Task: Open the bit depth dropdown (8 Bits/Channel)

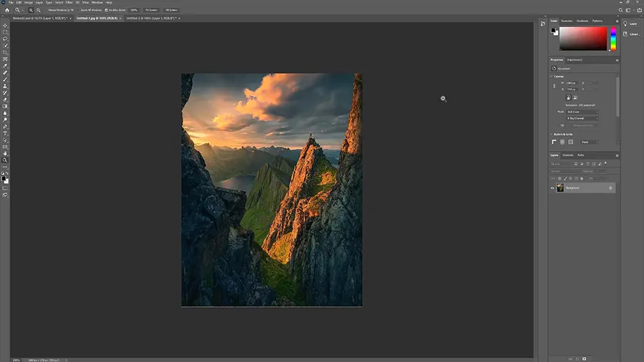Action: click(582, 117)
